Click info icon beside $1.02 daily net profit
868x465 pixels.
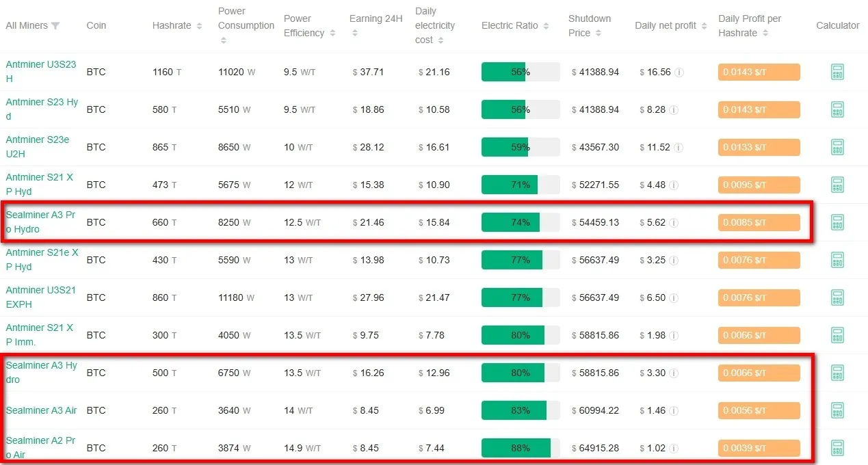tap(674, 449)
